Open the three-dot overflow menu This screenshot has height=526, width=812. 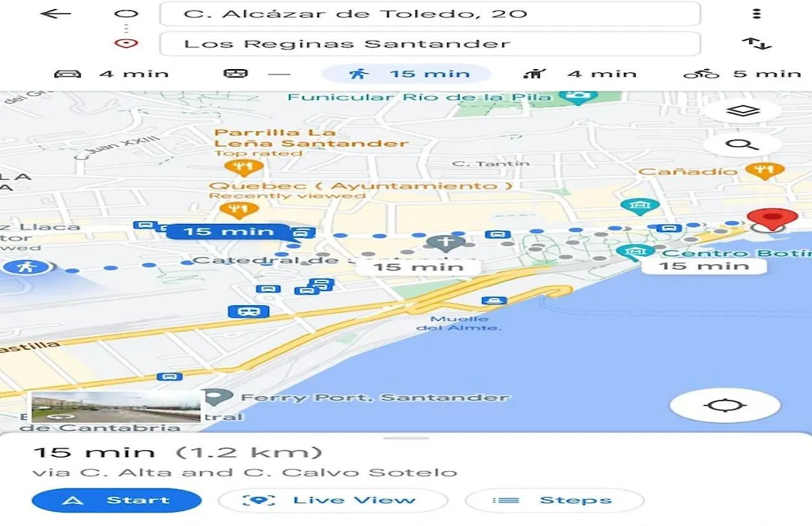point(756,14)
